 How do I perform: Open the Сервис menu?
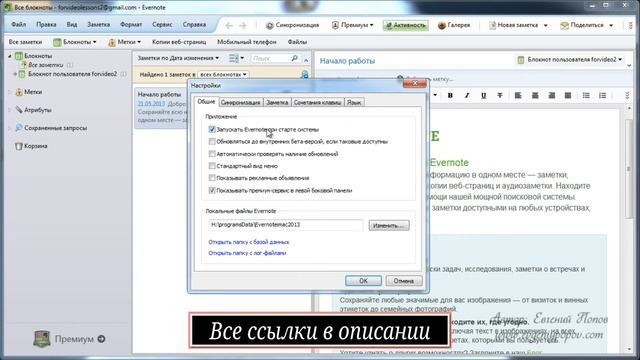[x=162, y=24]
